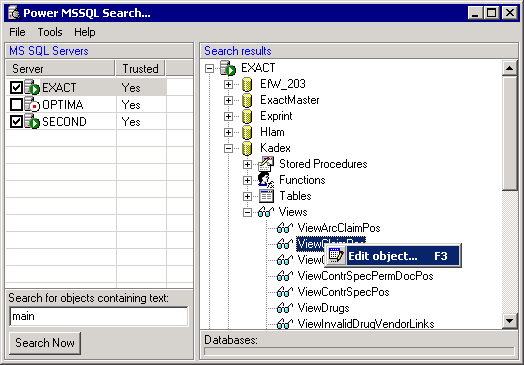The width and height of the screenshot is (524, 365).
Task: Click the search results scrollbar down arrow
Action: point(510,321)
